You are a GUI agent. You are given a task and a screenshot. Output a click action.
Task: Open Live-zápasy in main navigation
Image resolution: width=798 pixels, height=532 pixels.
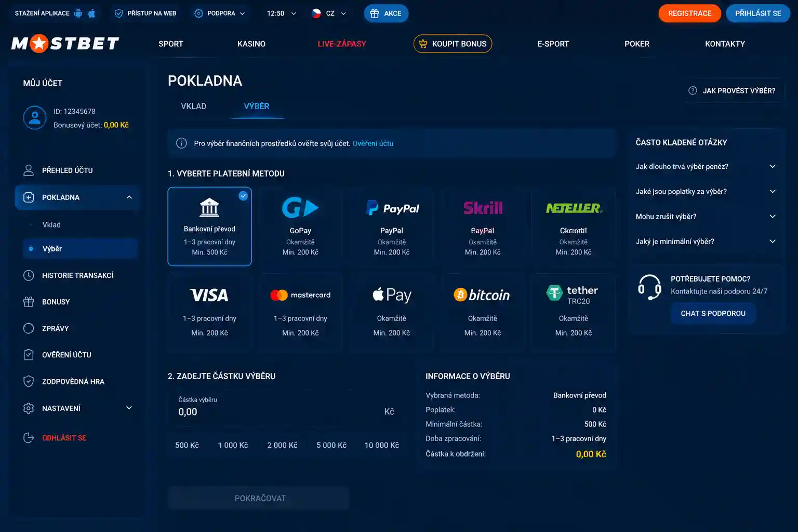click(342, 44)
